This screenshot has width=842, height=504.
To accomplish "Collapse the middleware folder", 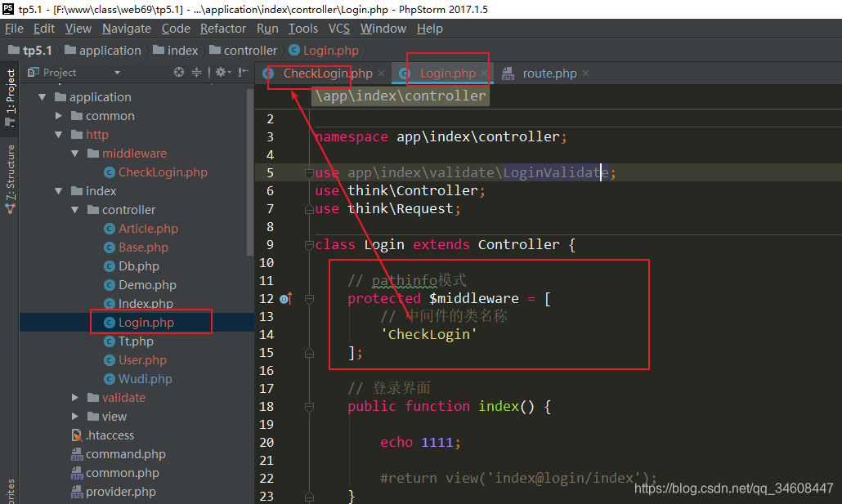I will (x=75, y=154).
